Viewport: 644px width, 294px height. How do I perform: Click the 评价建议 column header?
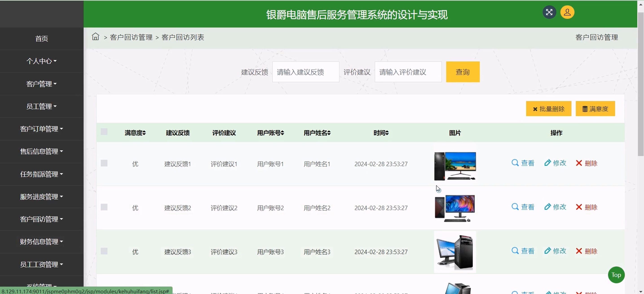click(224, 133)
